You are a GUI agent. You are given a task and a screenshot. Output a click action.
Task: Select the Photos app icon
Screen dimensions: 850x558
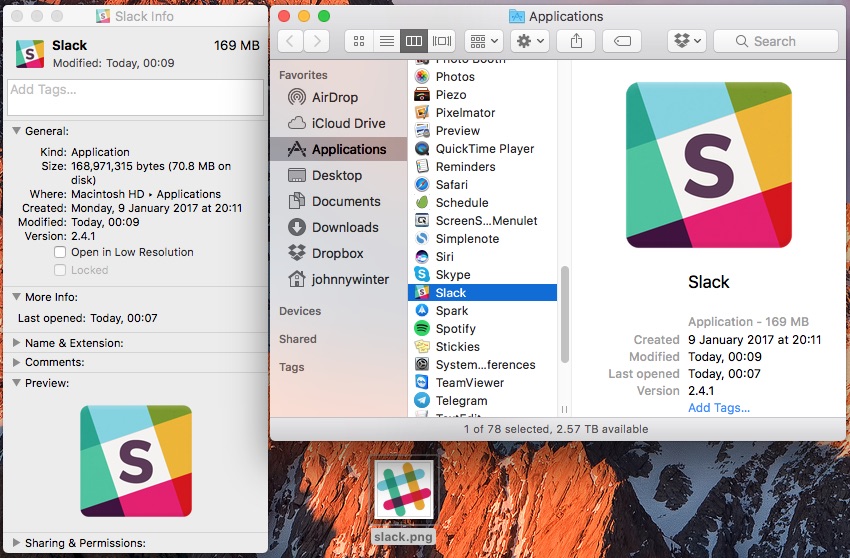pyautogui.click(x=422, y=77)
